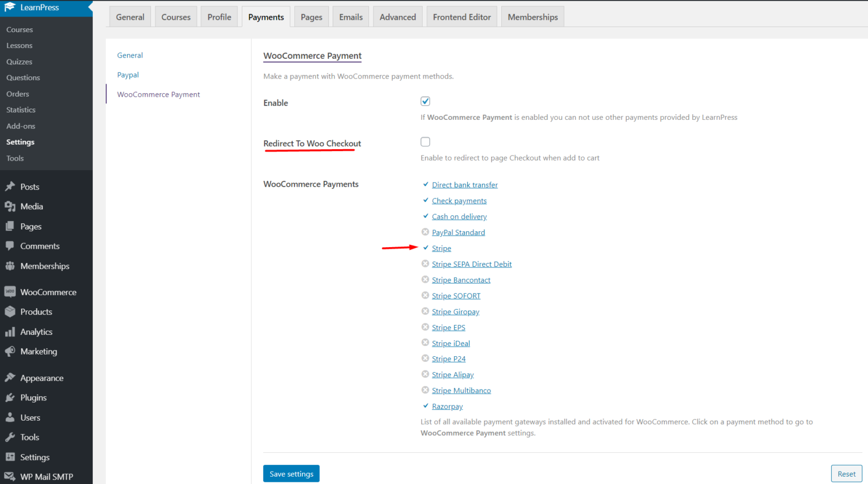
Task: Open the Frontend Editor tab
Action: (x=462, y=16)
